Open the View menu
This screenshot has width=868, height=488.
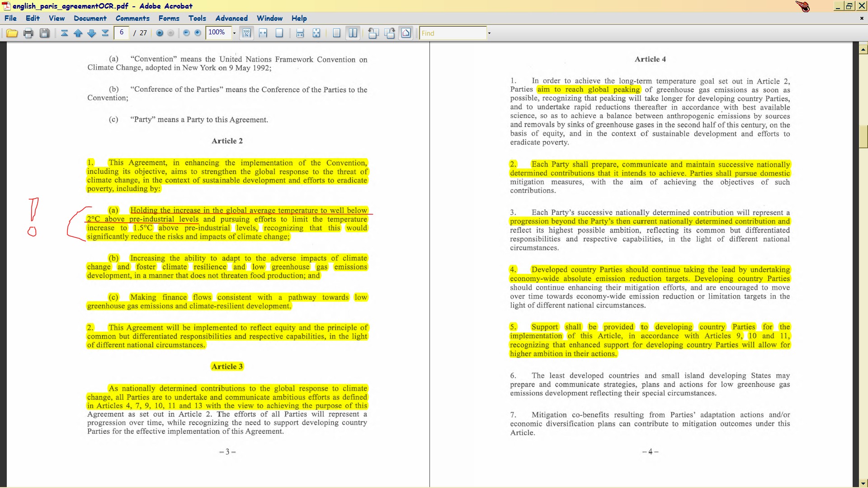57,18
